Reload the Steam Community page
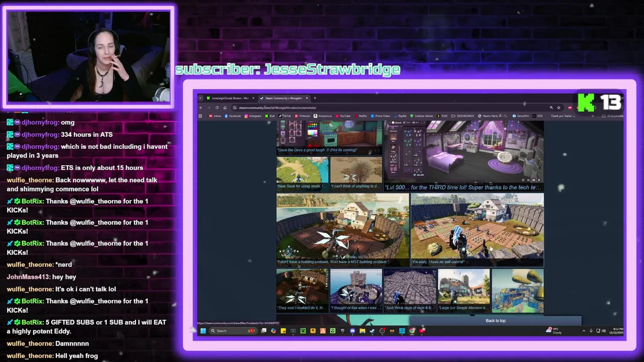This screenshot has height=362, width=644. [217, 108]
